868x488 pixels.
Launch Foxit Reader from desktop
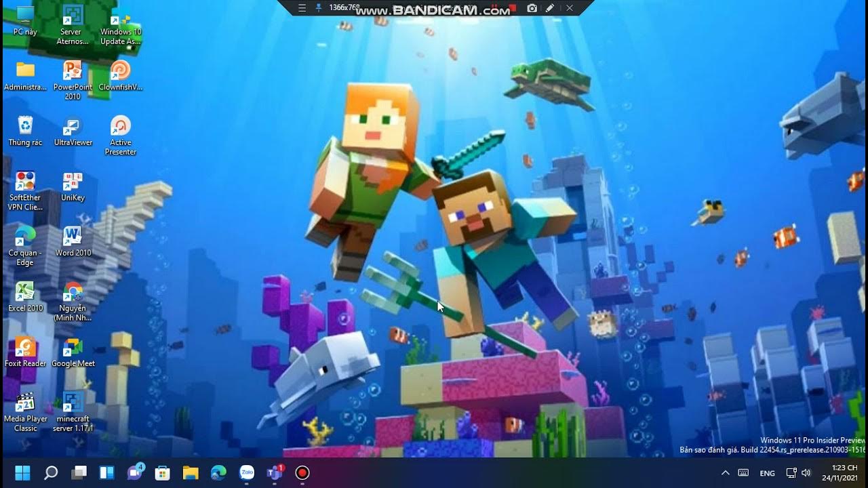25,352
